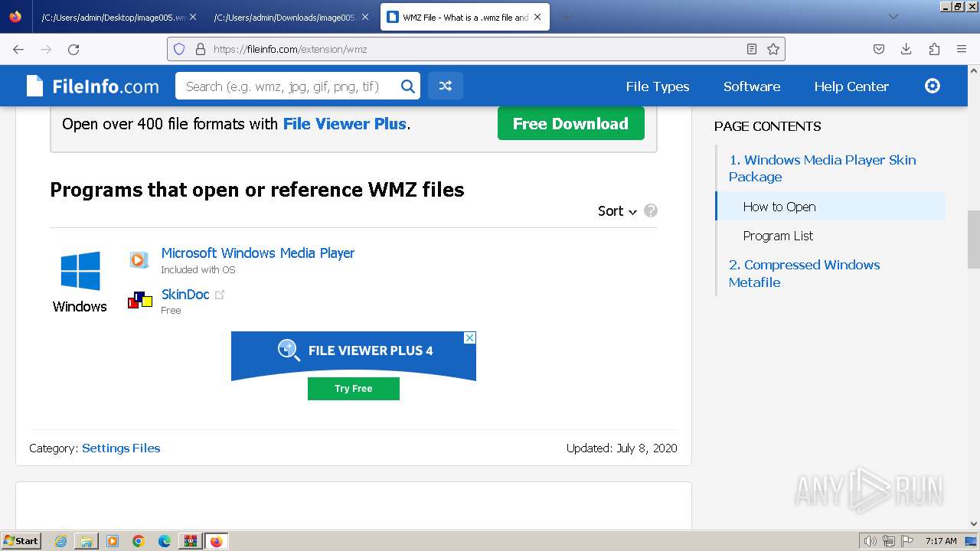This screenshot has width=980, height=551.
Task: Open the Pocket save icon
Action: (x=879, y=49)
